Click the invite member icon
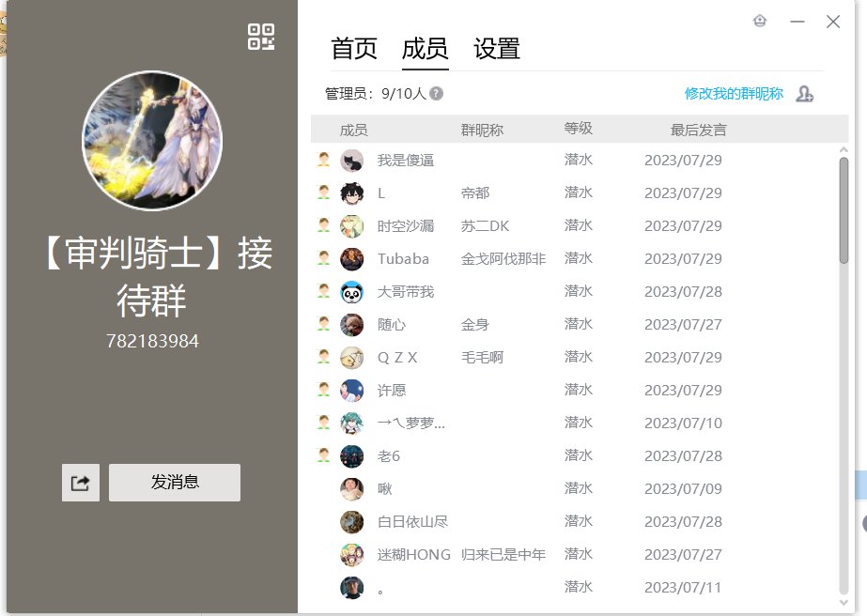This screenshot has height=616, width=867. (x=804, y=94)
